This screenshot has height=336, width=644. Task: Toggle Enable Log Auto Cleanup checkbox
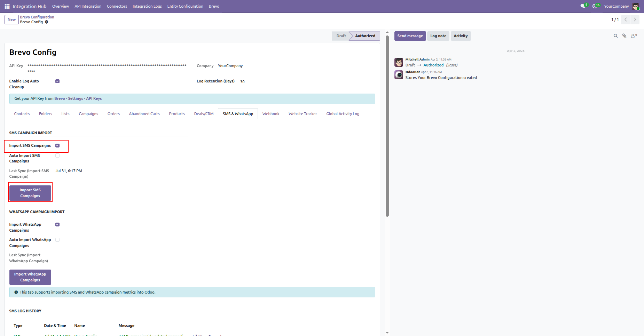(x=57, y=81)
